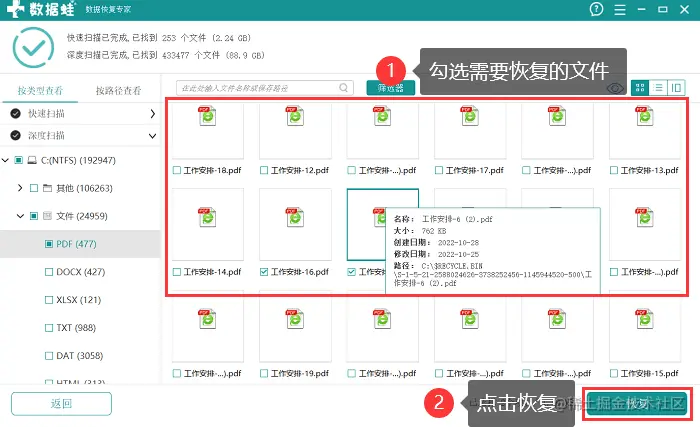The image size is (700, 427).
Task: Uncheck the 工作安排-16.pdf checkbox
Action: coord(264,272)
